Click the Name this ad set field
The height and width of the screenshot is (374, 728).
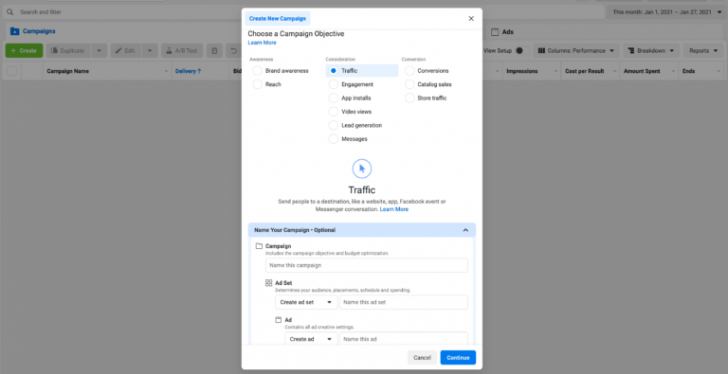(x=404, y=302)
